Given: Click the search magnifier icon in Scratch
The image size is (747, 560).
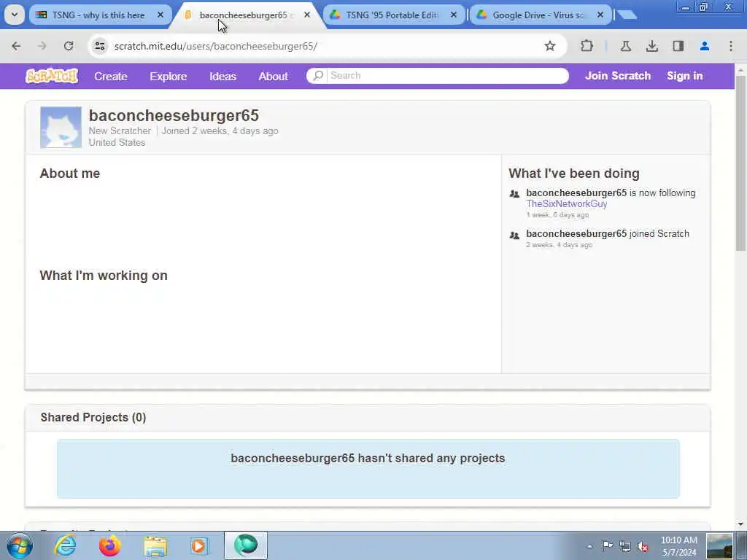Looking at the screenshot, I should [318, 76].
